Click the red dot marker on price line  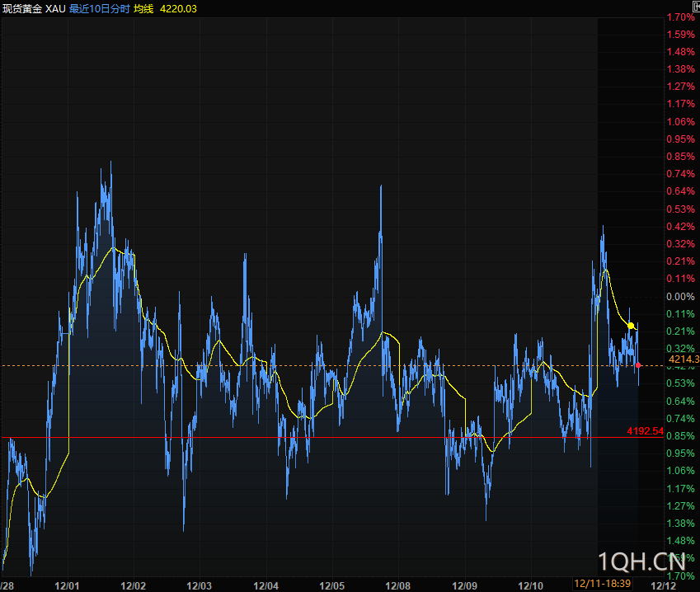click(638, 365)
